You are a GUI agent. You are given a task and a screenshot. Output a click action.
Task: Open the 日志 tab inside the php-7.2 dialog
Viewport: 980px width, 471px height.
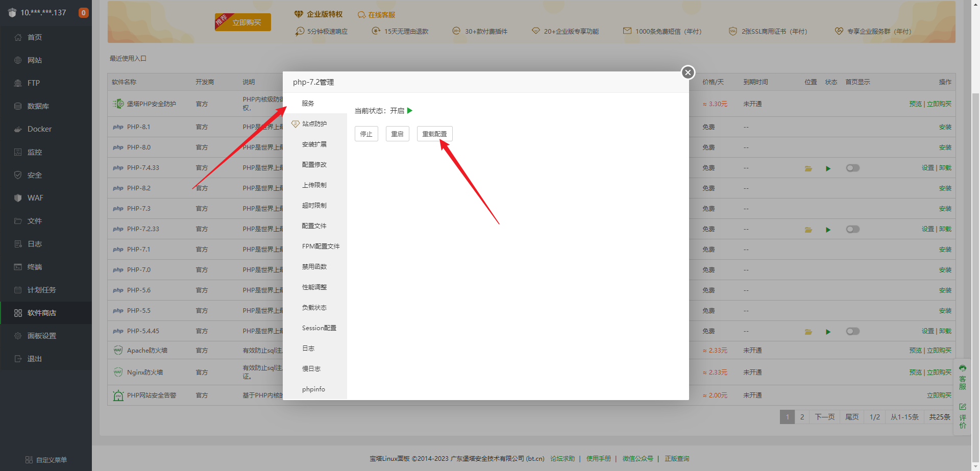(x=315, y=348)
